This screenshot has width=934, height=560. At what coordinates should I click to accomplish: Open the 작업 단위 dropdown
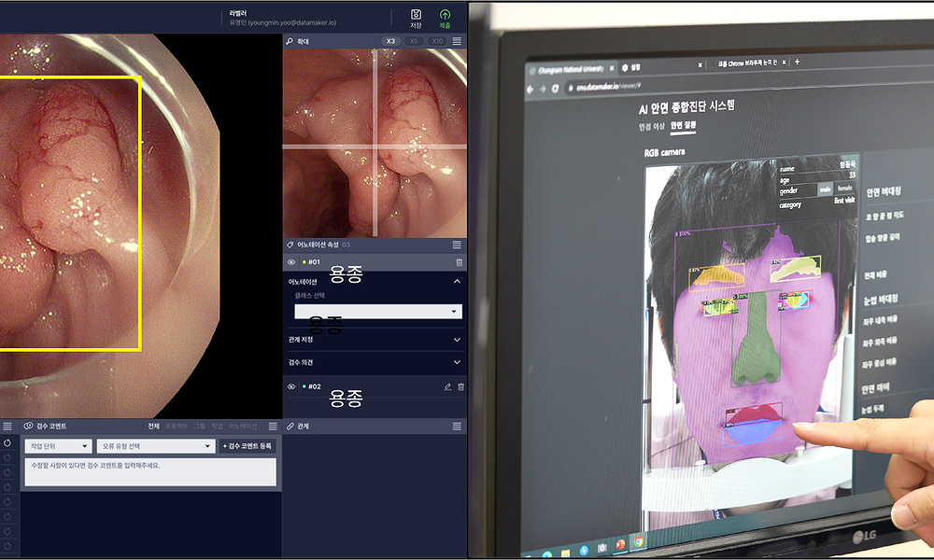point(58,446)
